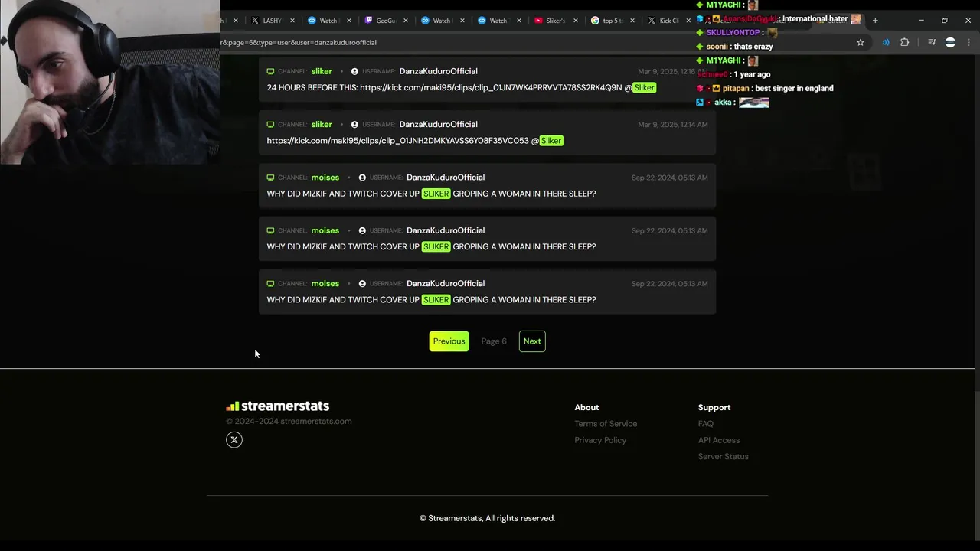The width and height of the screenshot is (980, 551).
Task: Open the browser three-dot menu
Action: point(969,43)
